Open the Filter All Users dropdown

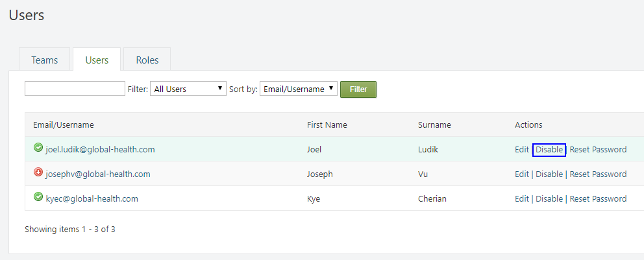click(x=188, y=89)
